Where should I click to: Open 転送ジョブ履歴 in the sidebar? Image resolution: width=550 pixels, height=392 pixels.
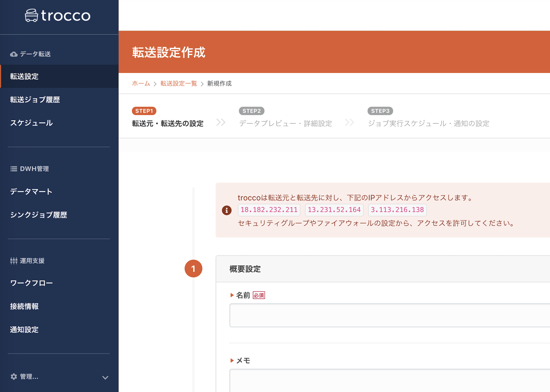[35, 100]
